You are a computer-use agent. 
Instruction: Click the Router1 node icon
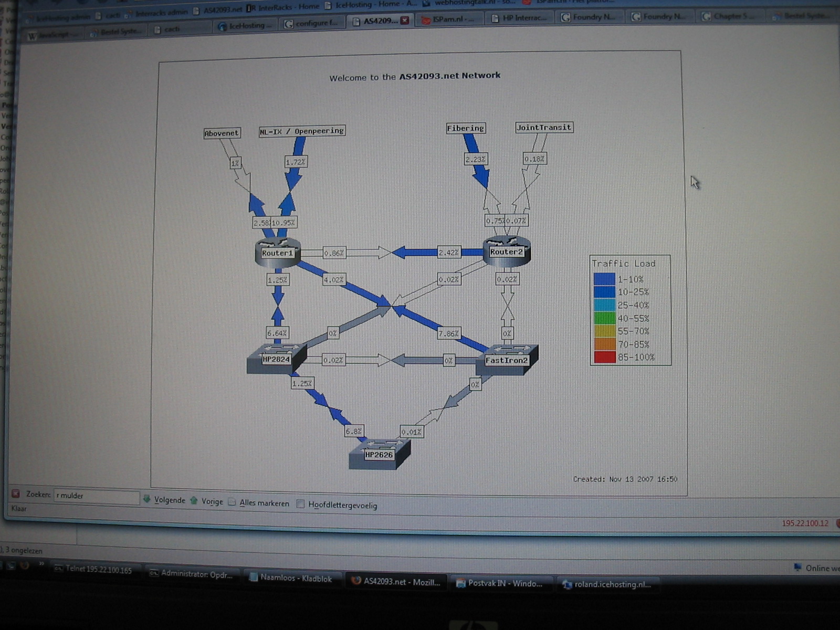tap(277, 251)
